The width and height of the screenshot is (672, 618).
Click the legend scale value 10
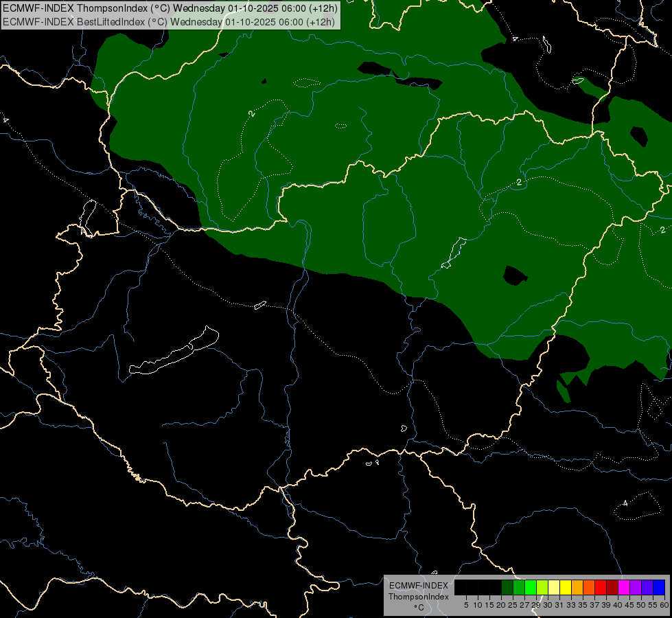click(478, 605)
